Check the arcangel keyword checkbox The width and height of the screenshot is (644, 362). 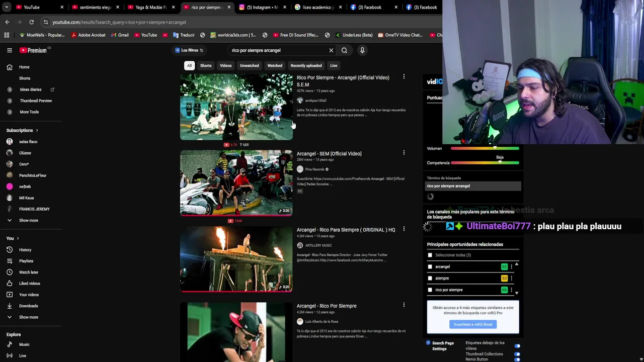pyautogui.click(x=430, y=267)
